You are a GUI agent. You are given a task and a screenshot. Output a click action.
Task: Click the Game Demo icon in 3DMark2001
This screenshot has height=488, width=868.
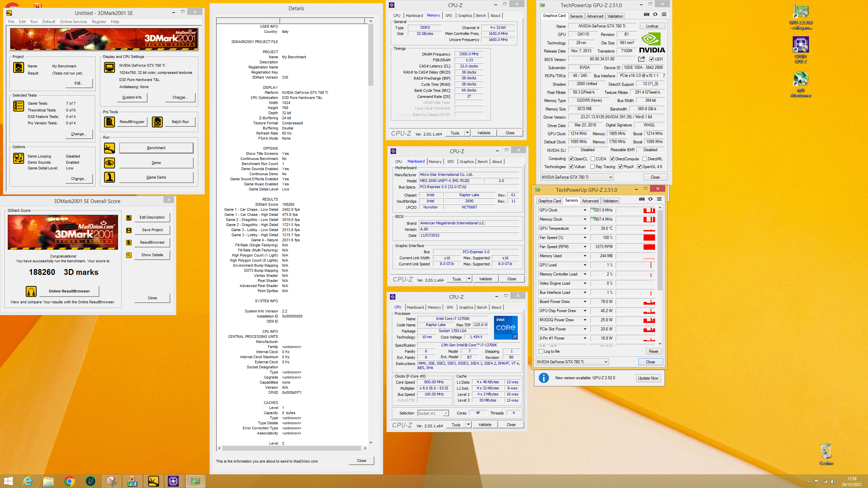(x=109, y=177)
